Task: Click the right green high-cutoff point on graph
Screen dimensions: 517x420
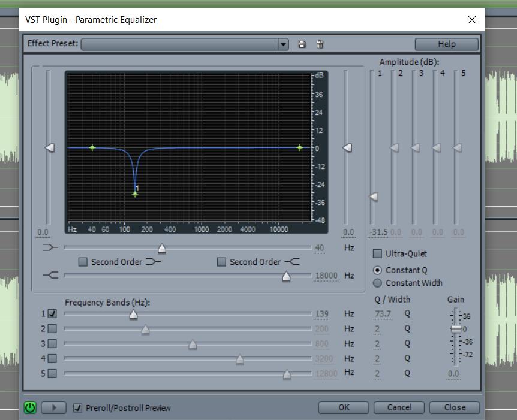Action: pyautogui.click(x=300, y=147)
